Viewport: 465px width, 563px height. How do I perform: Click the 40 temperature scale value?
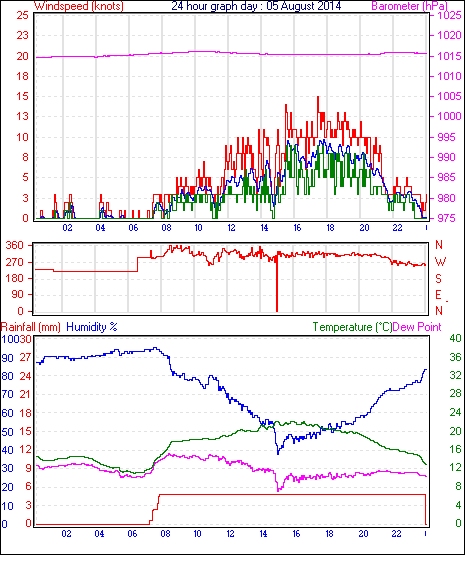tap(455, 338)
